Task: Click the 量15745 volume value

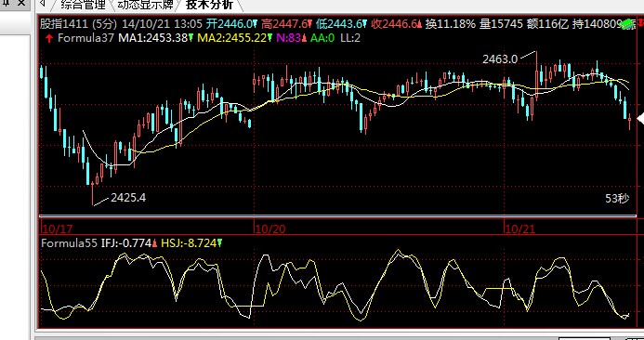Action: (501, 24)
